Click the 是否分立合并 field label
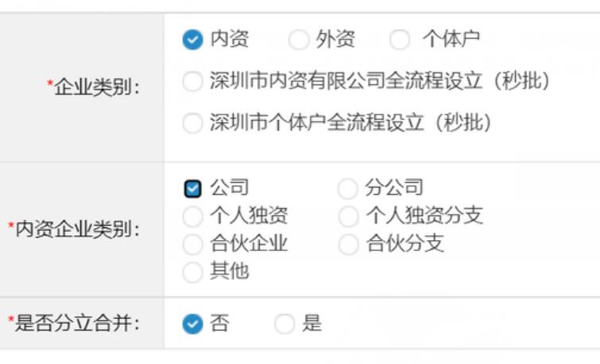This screenshot has width=600, height=364. pos(76,323)
